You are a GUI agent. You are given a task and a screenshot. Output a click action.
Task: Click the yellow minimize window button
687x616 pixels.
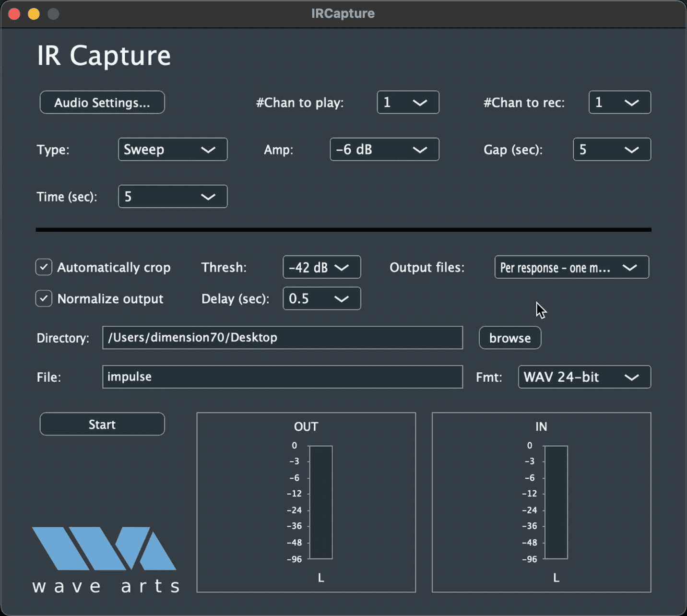(34, 14)
